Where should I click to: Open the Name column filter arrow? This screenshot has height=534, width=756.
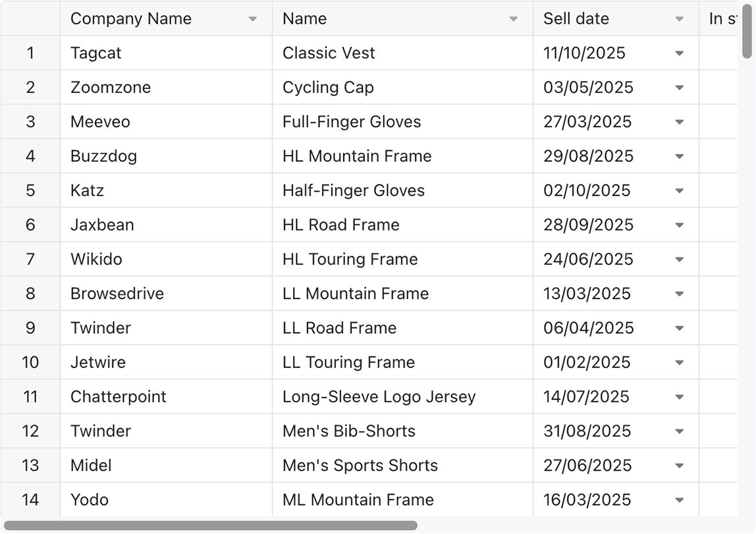coord(514,19)
